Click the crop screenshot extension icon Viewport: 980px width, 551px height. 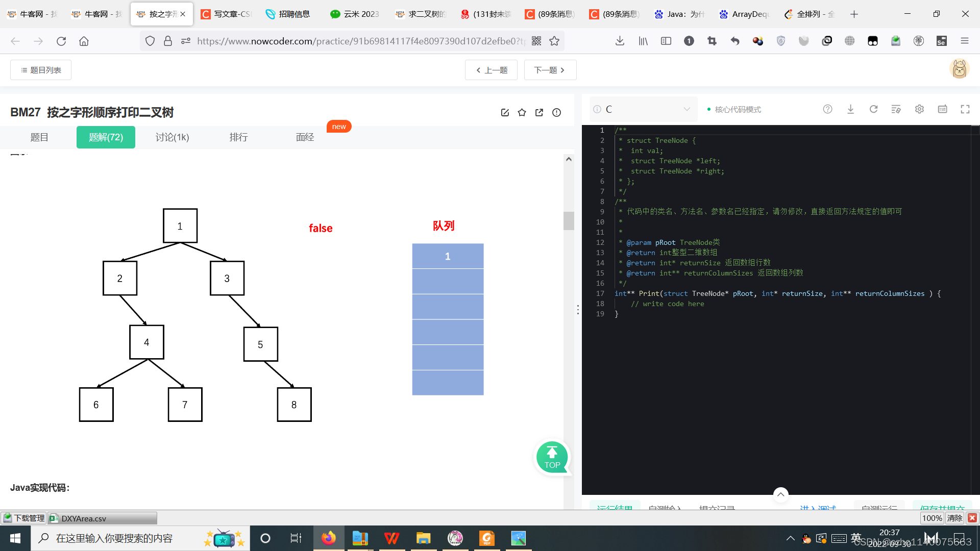click(x=712, y=41)
